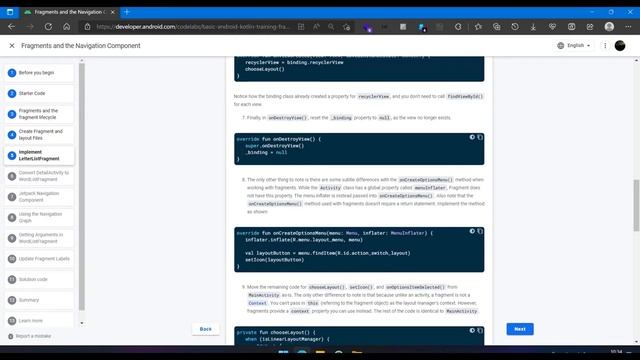Click the share icon in browser toolbar

(590, 27)
